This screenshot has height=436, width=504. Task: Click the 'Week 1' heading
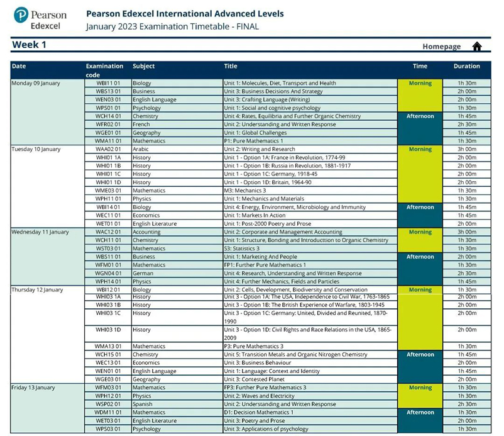(29, 45)
